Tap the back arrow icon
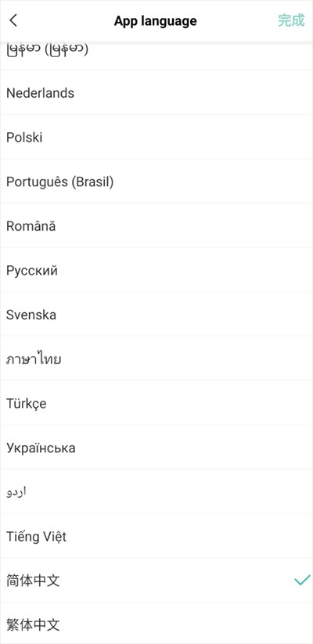Image resolution: width=313 pixels, height=644 pixels. click(x=13, y=20)
